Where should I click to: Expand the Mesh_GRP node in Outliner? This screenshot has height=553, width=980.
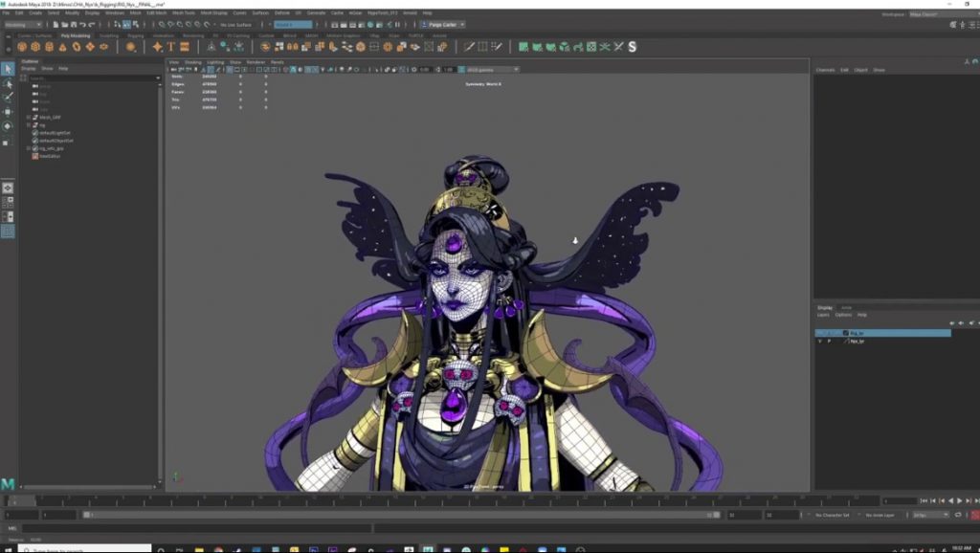pyautogui.click(x=28, y=117)
